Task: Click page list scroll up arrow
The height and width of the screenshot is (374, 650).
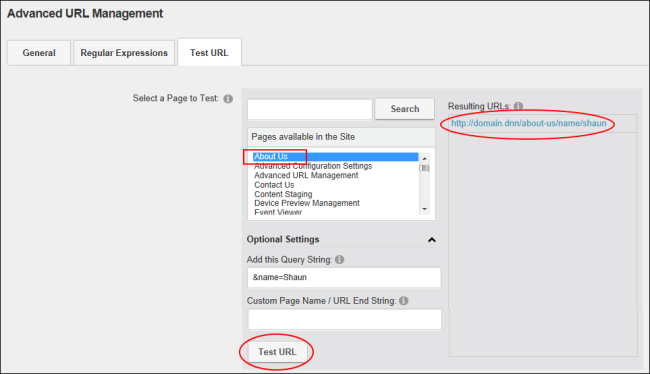Action: pos(424,158)
